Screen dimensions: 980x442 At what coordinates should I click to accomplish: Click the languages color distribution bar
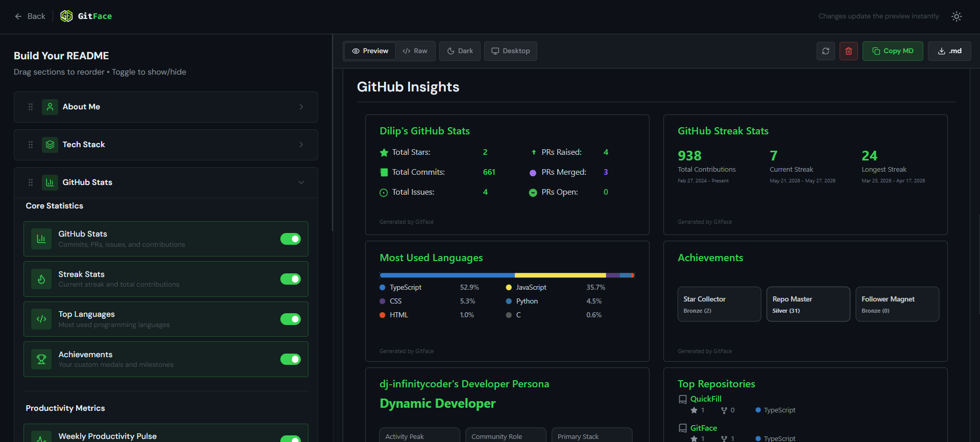click(x=507, y=275)
